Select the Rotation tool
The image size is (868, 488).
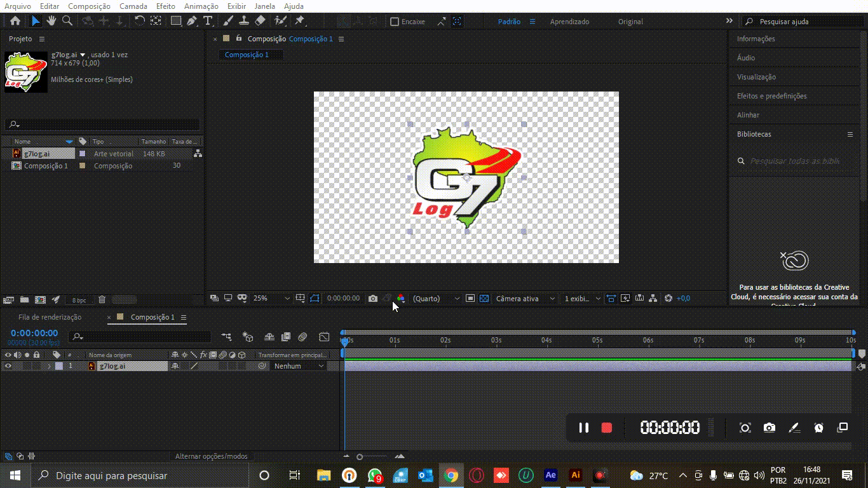pos(140,21)
